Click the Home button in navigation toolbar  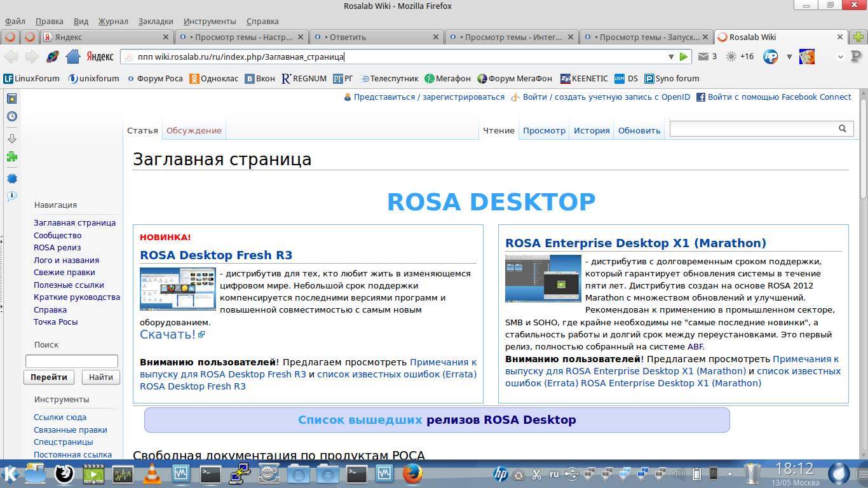click(73, 57)
